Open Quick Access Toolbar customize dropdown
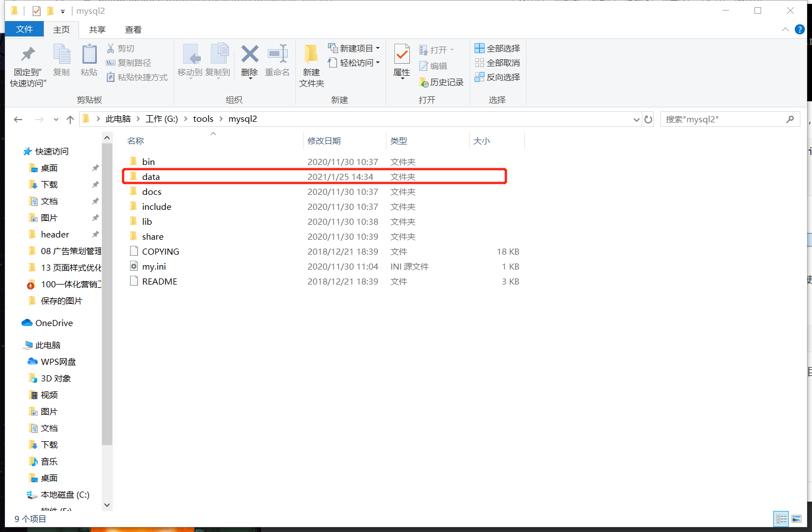 click(63, 12)
